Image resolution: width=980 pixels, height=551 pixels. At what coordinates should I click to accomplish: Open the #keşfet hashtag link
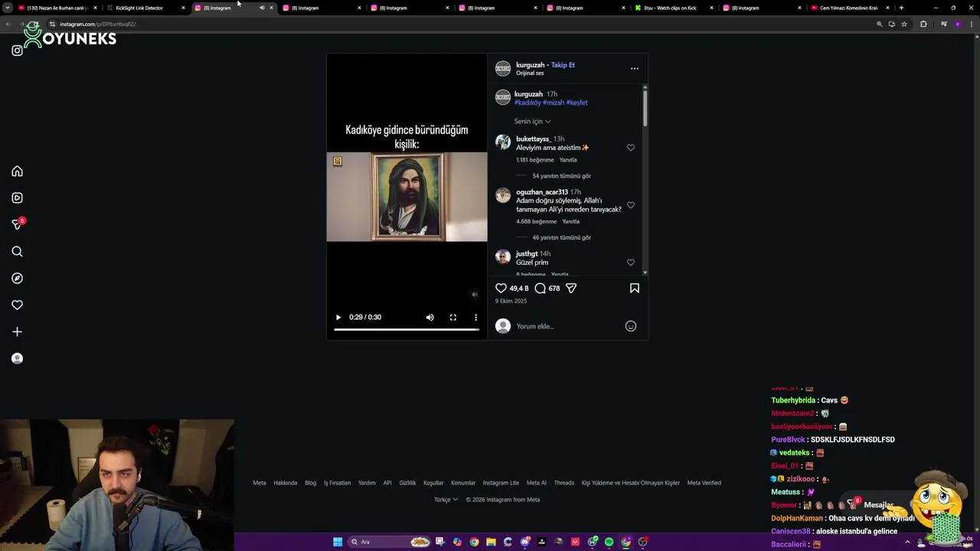[x=577, y=103]
